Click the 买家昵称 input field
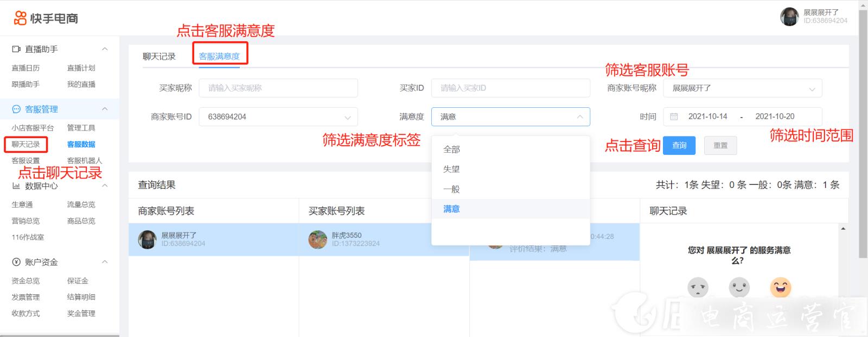Screen dimensions: 868x337 pyautogui.click(x=278, y=88)
